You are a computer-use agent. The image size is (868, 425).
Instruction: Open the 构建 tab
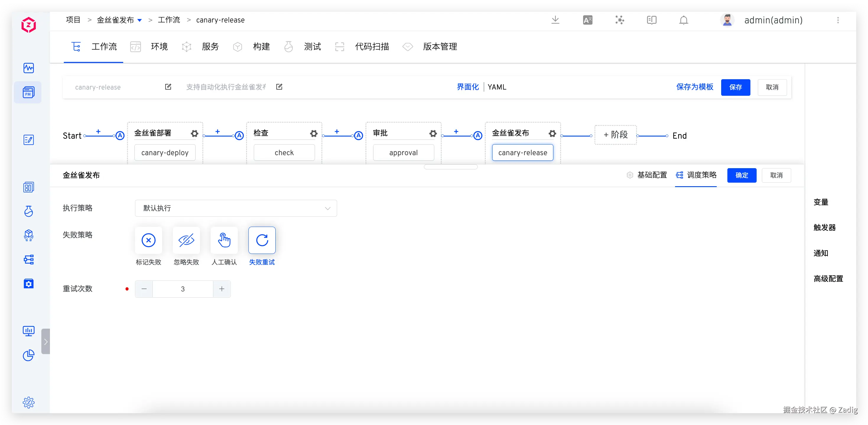tap(251, 46)
